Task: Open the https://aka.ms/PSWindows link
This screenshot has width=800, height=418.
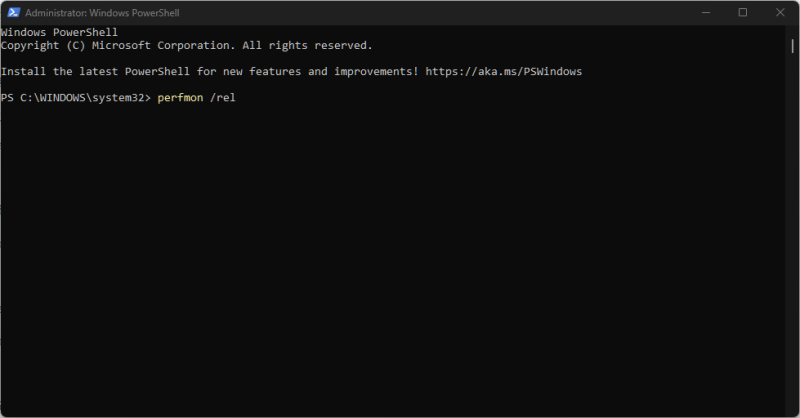Action: (x=503, y=72)
